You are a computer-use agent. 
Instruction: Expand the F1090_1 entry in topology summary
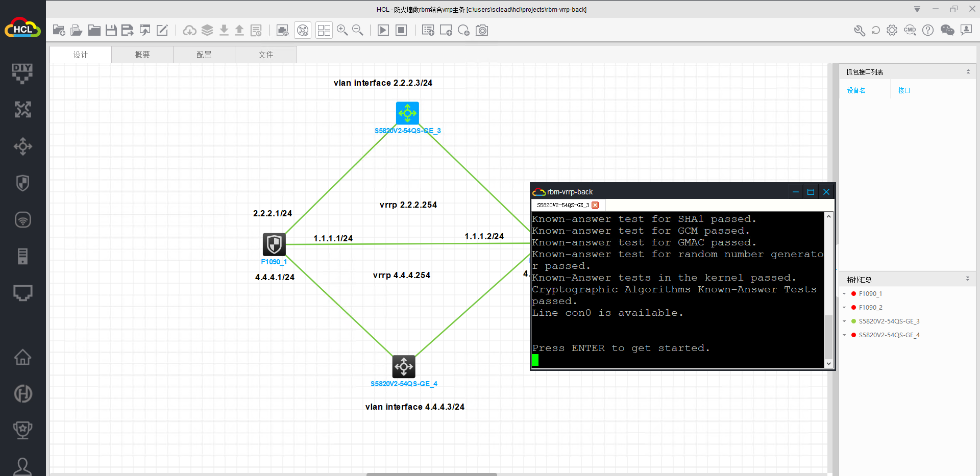(x=845, y=294)
